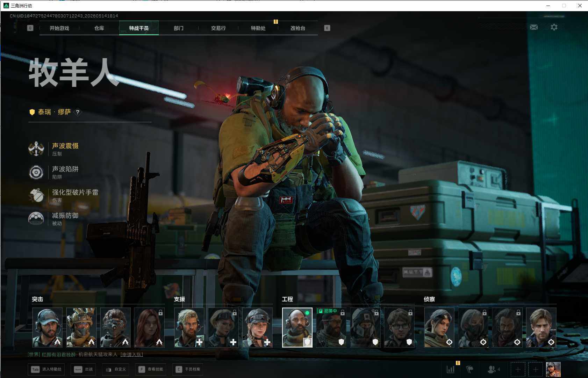The width and height of the screenshot is (588, 378).
Task: Select the 强化型破片手雷 grenade icon
Action: coord(36,196)
